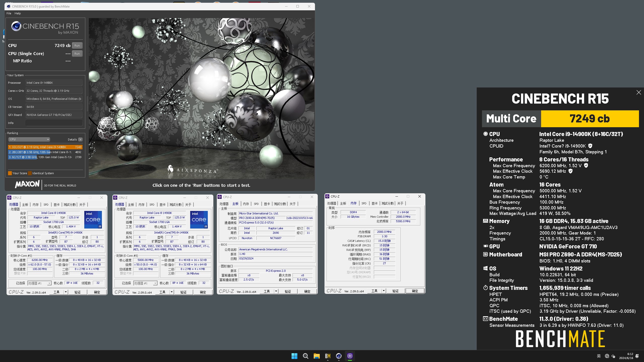Open 測試分數 tab in first CPU-Z
Screen dimensions: 644x362
point(69,205)
